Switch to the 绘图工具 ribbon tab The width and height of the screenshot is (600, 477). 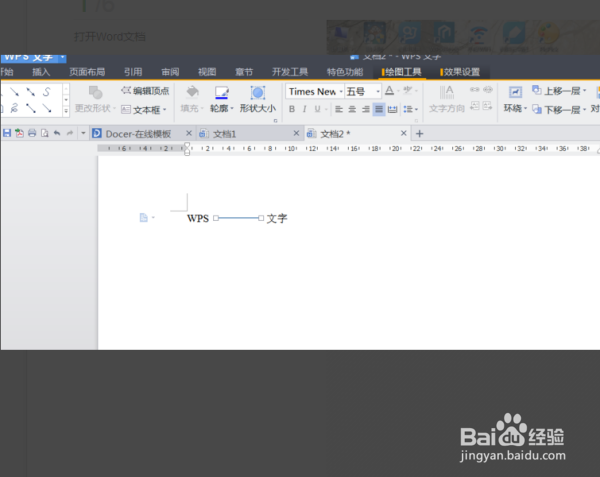click(402, 72)
